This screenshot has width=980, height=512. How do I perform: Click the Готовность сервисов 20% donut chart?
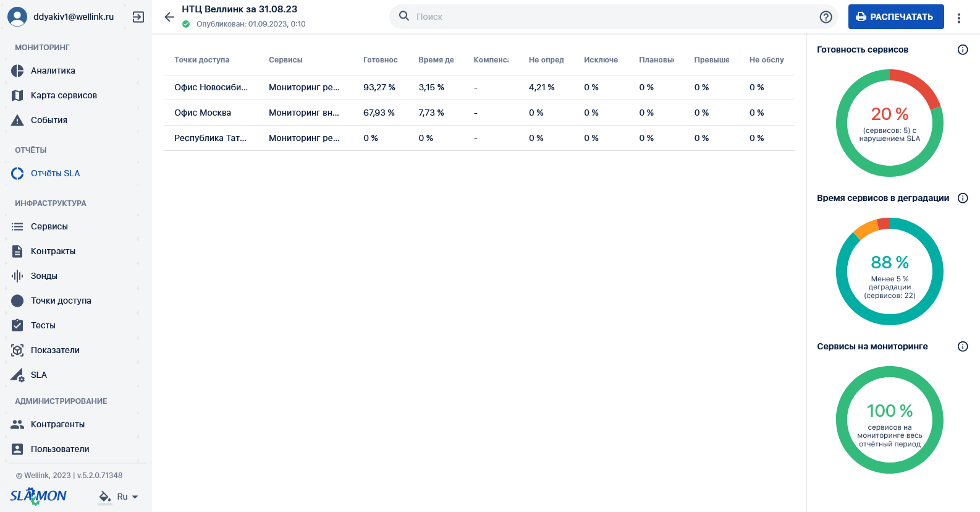890,123
